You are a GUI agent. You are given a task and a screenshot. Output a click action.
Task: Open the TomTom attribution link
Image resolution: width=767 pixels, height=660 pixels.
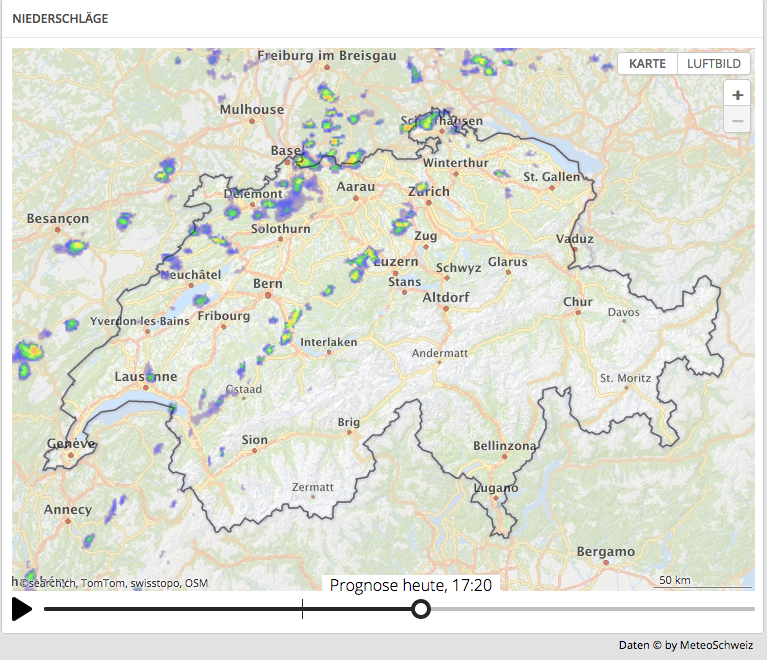tap(103, 583)
